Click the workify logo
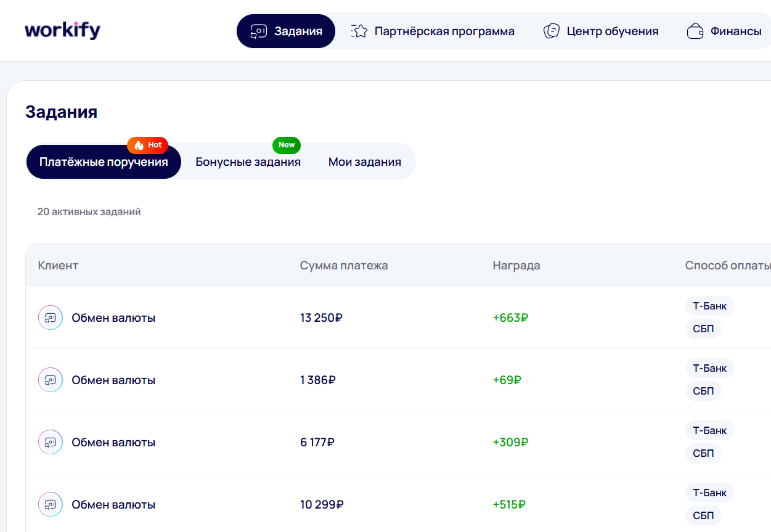 click(x=62, y=30)
